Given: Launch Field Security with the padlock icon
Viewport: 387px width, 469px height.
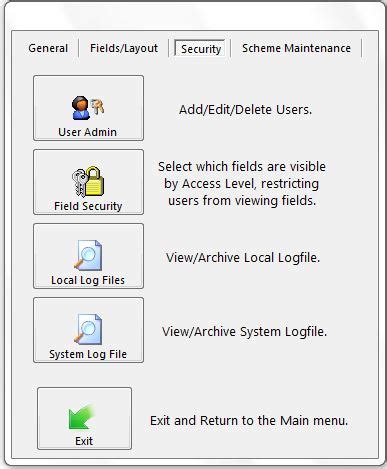Looking at the screenshot, I should (x=88, y=182).
